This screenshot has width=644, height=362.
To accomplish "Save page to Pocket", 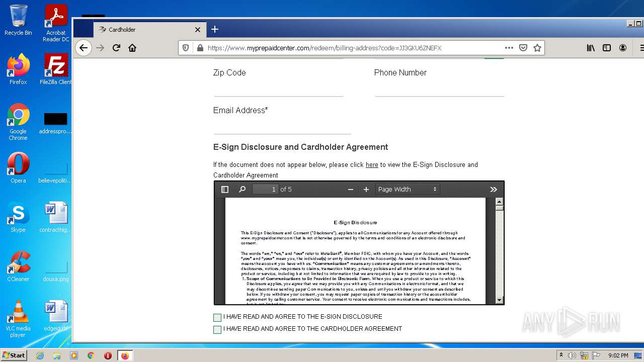I will coord(523,48).
